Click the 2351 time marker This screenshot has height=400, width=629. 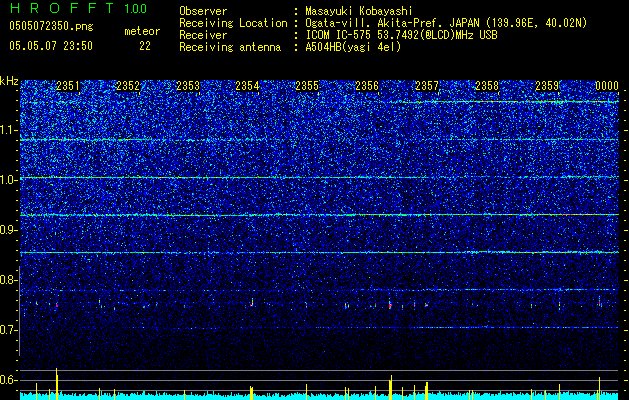point(68,86)
